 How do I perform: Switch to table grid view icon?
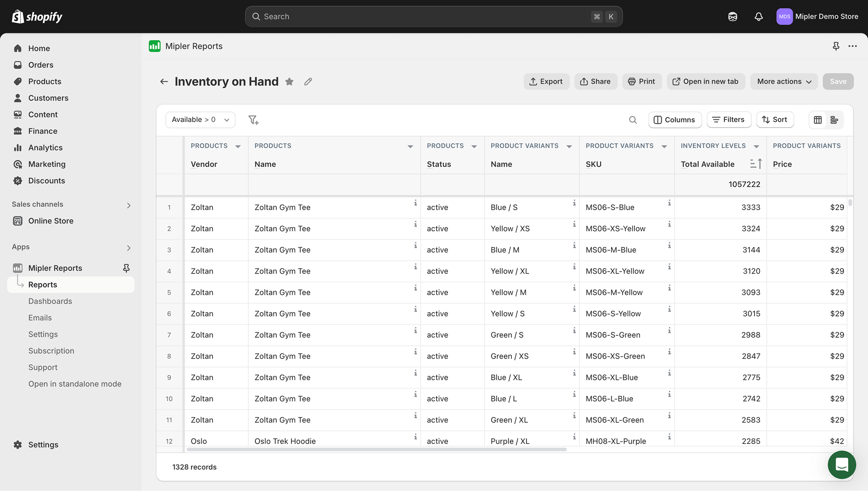[818, 120]
